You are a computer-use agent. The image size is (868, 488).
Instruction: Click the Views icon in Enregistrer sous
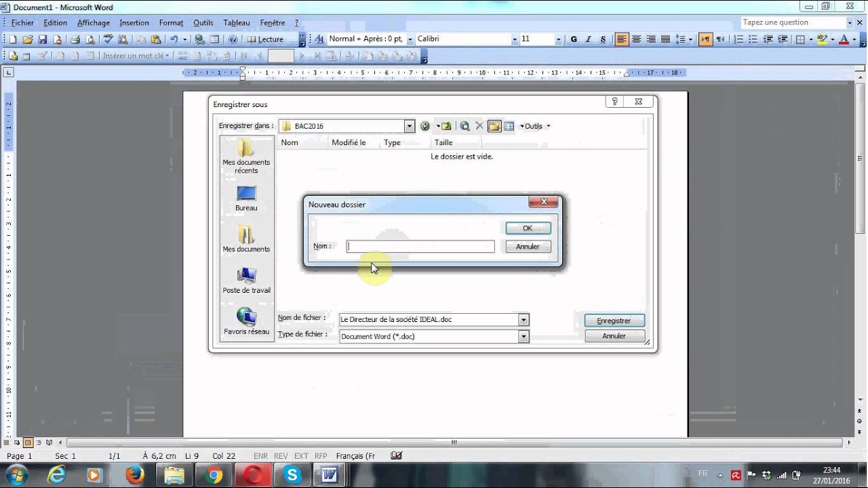[509, 126]
